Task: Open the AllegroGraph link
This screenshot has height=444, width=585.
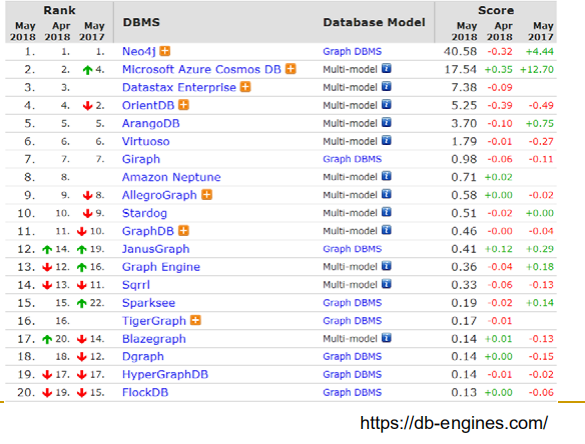Action: [x=159, y=195]
